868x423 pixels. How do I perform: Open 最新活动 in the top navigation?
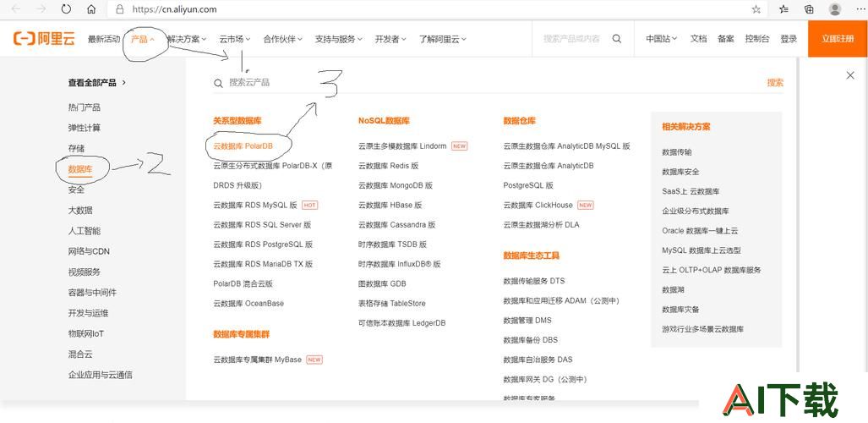[103, 39]
